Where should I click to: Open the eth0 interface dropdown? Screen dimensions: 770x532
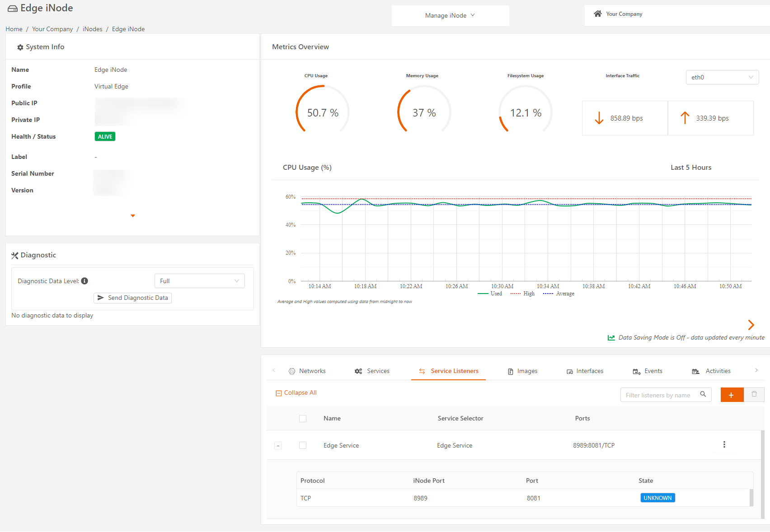(722, 77)
